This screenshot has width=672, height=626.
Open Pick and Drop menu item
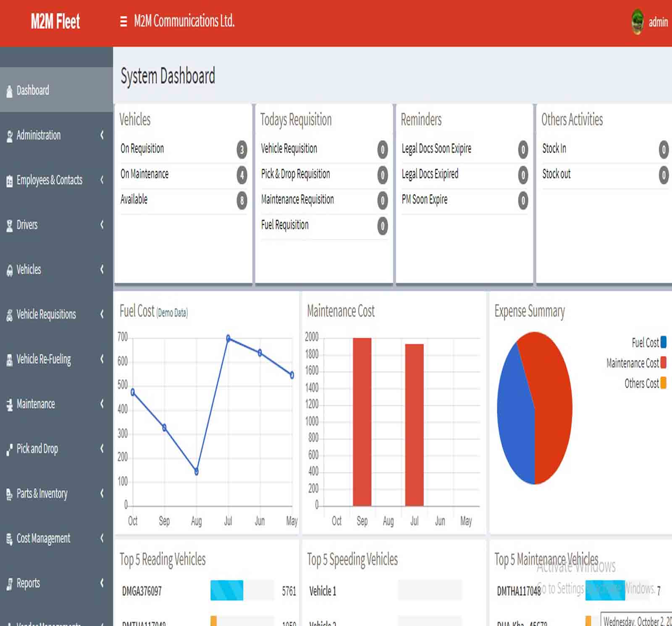37,449
